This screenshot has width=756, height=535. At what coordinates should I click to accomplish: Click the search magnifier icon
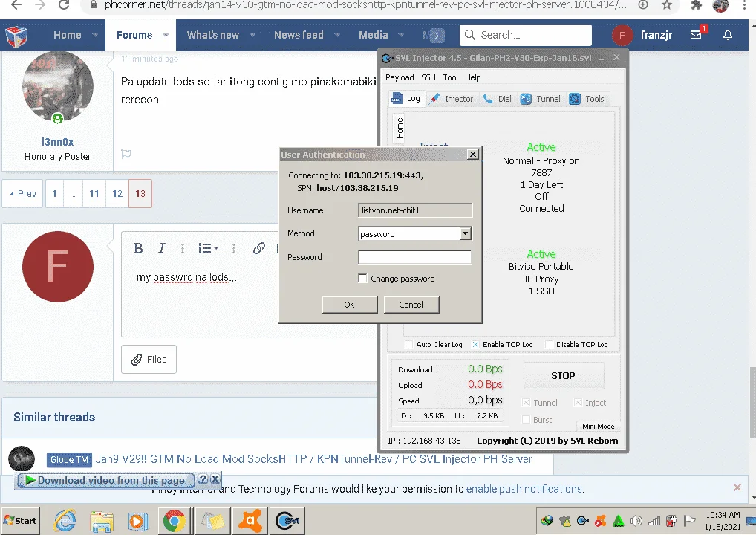click(469, 35)
